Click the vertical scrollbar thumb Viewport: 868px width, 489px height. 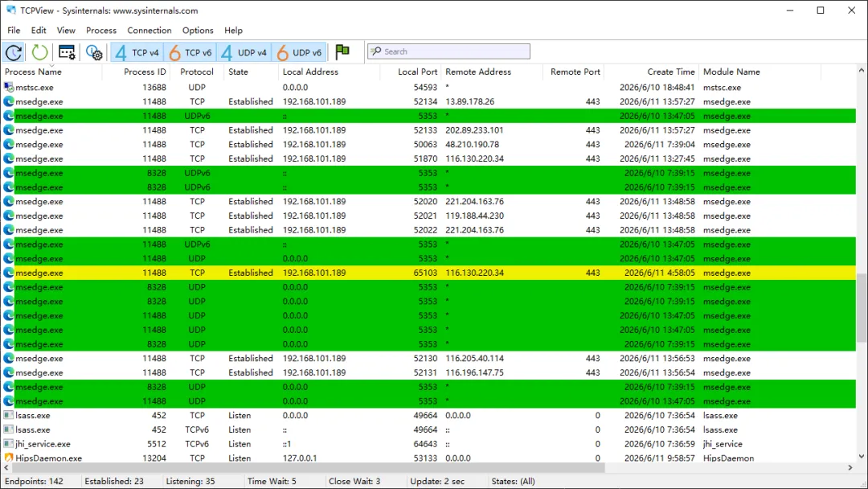click(x=861, y=308)
